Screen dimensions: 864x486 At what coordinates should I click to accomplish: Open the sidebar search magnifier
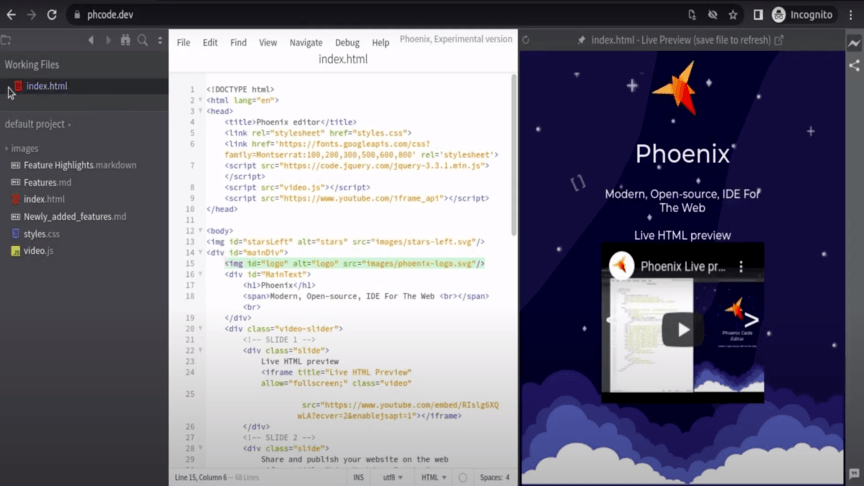pos(143,40)
